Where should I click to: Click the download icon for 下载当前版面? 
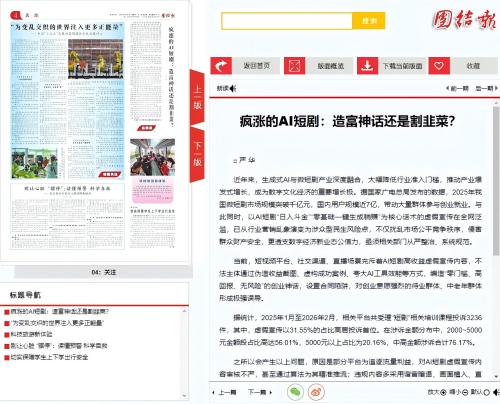(x=367, y=66)
